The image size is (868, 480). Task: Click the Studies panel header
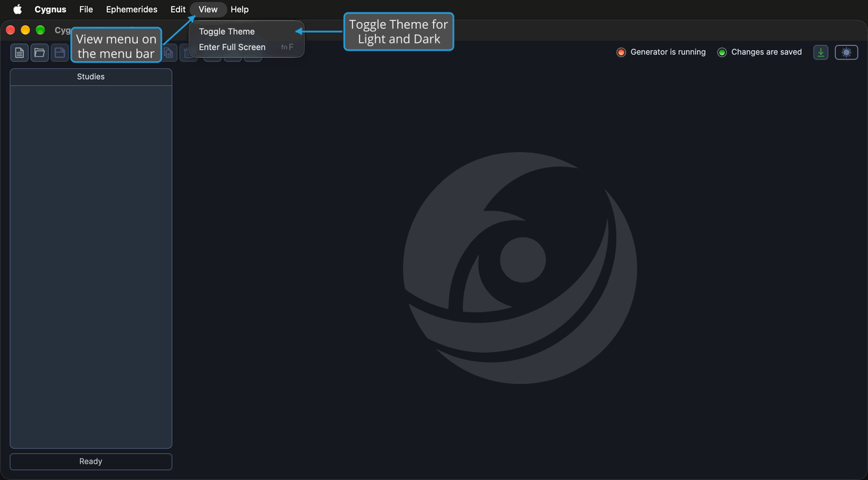91,77
